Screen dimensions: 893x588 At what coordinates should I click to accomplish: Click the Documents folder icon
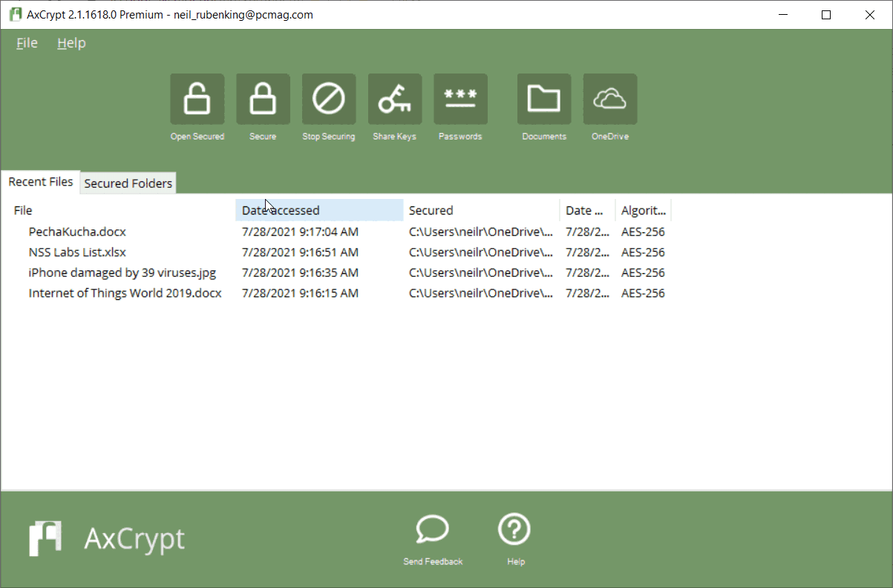tap(544, 99)
